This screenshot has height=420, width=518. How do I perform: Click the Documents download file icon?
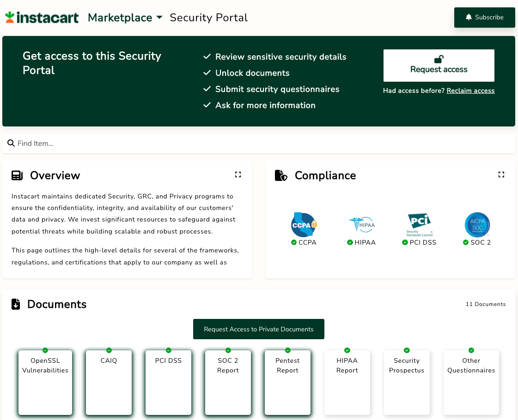16,304
